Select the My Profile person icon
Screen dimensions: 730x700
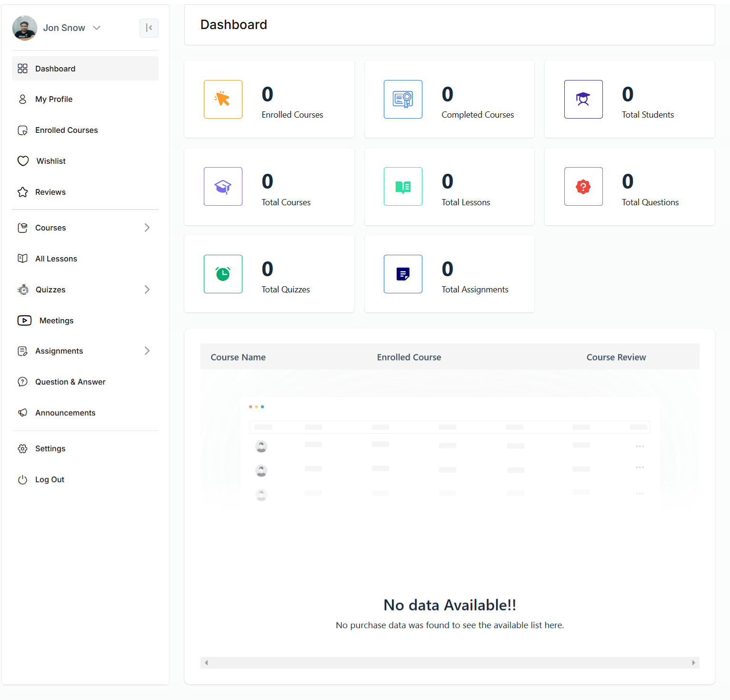(x=23, y=99)
